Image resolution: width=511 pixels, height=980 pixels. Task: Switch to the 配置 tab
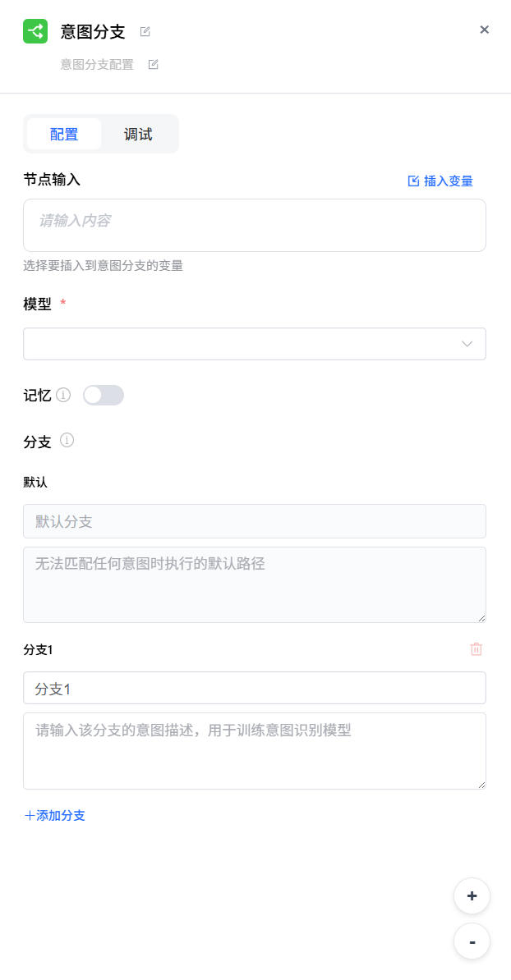coord(64,135)
